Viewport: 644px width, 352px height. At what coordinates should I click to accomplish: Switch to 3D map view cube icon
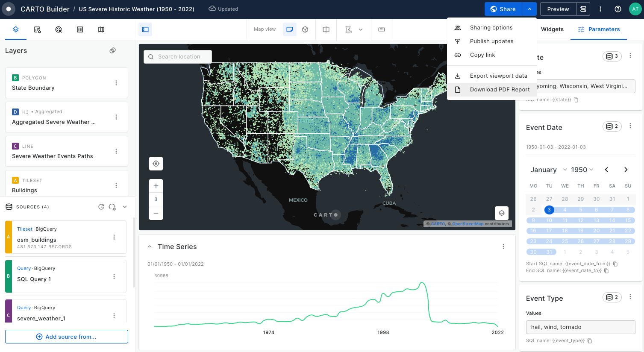(305, 29)
